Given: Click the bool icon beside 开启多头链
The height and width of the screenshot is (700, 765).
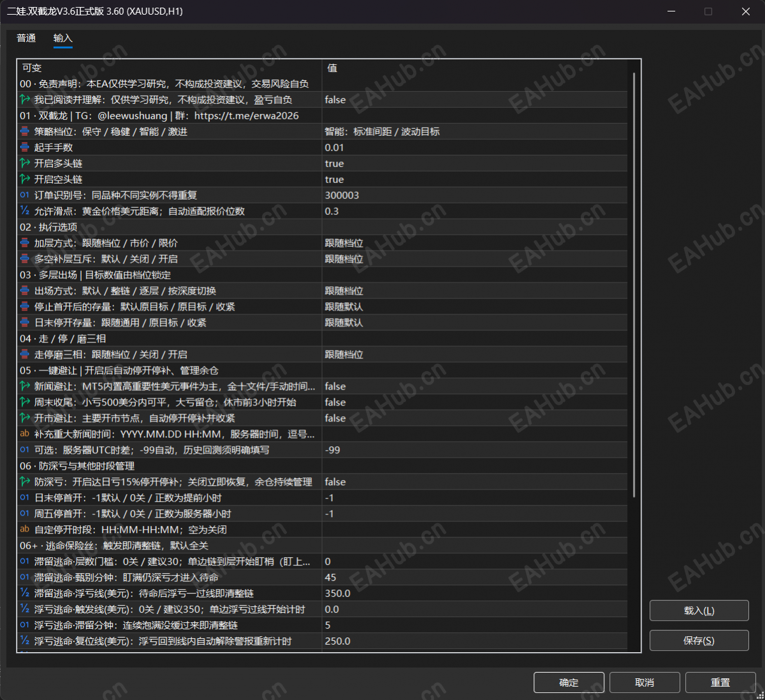Looking at the screenshot, I should pos(25,163).
